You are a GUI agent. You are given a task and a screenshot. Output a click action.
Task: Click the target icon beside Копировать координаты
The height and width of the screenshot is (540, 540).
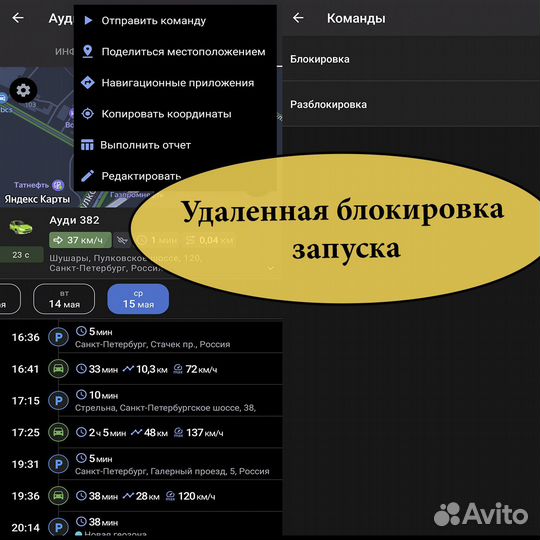click(87, 114)
